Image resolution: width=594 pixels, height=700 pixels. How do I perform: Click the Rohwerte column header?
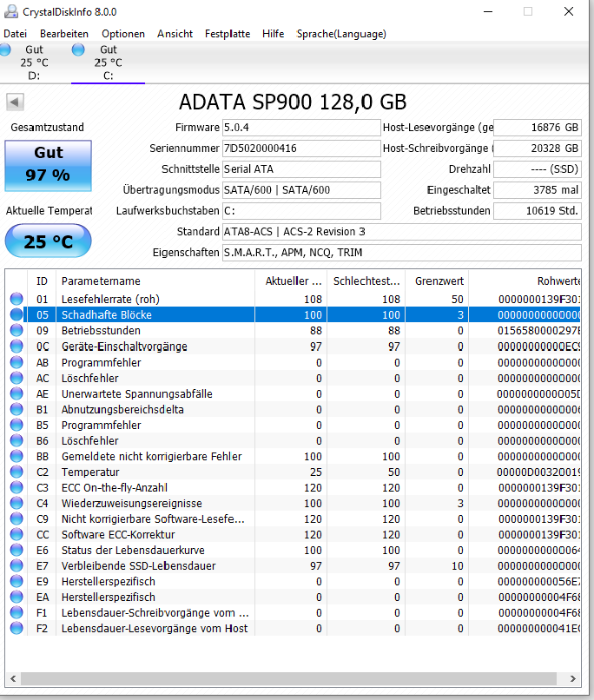point(525,281)
